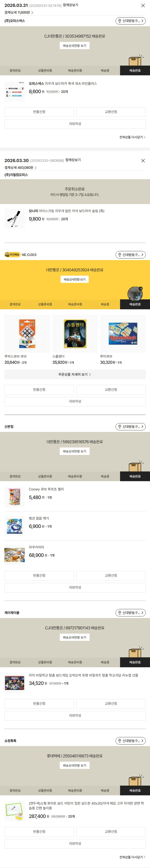
Task: Tap the delivery box icon in the 신본점 section
Action: 135,467
